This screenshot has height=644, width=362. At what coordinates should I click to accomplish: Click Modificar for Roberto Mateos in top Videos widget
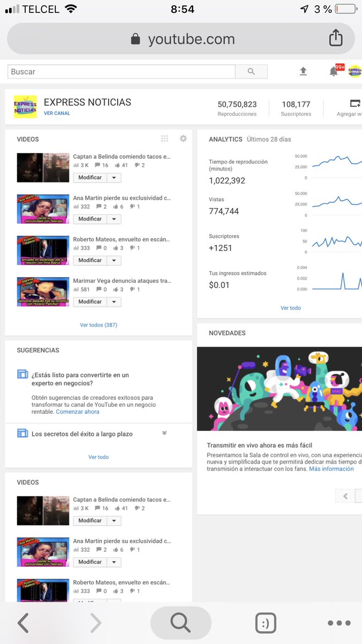[90, 260]
